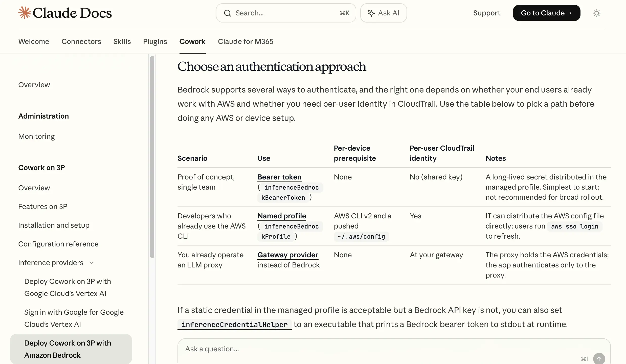Viewport: 626px width, 364px height.
Task: Expand the Inference providers chevron
Action: click(x=92, y=263)
